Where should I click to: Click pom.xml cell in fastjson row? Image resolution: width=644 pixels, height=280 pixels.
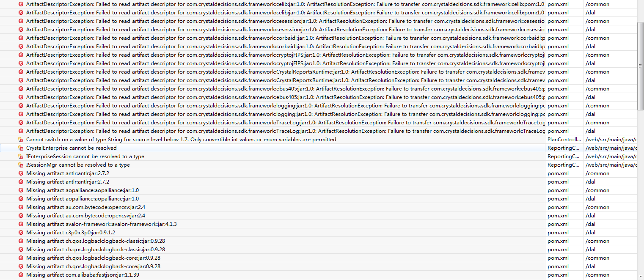click(x=558, y=275)
